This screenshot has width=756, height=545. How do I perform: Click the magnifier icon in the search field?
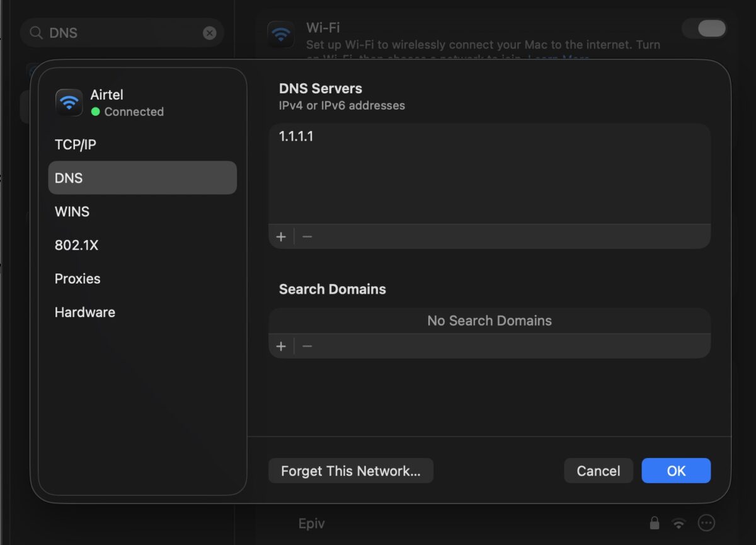pyautogui.click(x=36, y=33)
